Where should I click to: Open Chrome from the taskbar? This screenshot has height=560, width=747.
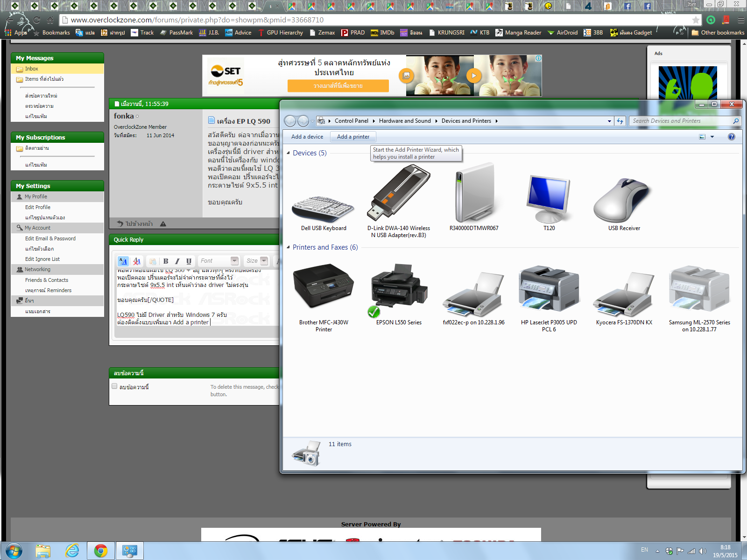click(101, 551)
